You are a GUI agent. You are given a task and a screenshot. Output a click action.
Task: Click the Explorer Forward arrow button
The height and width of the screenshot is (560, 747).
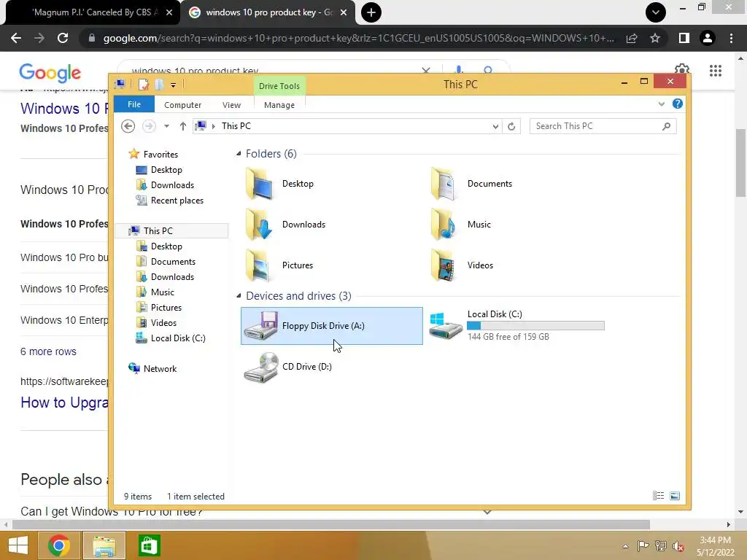(149, 126)
